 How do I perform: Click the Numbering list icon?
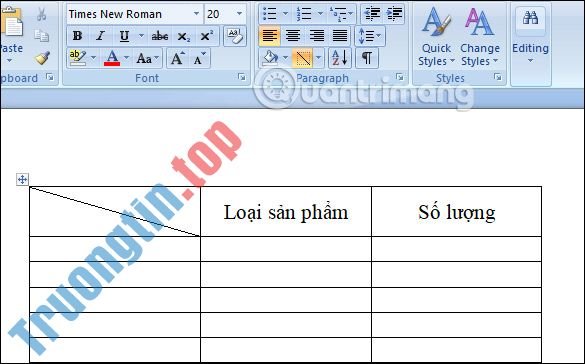(304, 14)
